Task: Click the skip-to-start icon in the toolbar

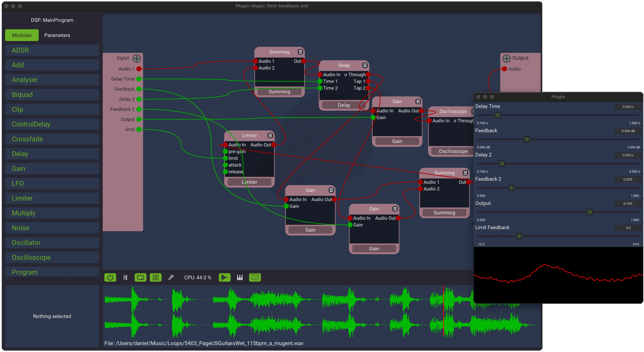Action: tap(125, 277)
